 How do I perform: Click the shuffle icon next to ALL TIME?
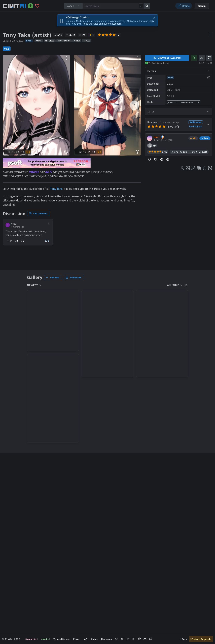[x=186, y=285]
